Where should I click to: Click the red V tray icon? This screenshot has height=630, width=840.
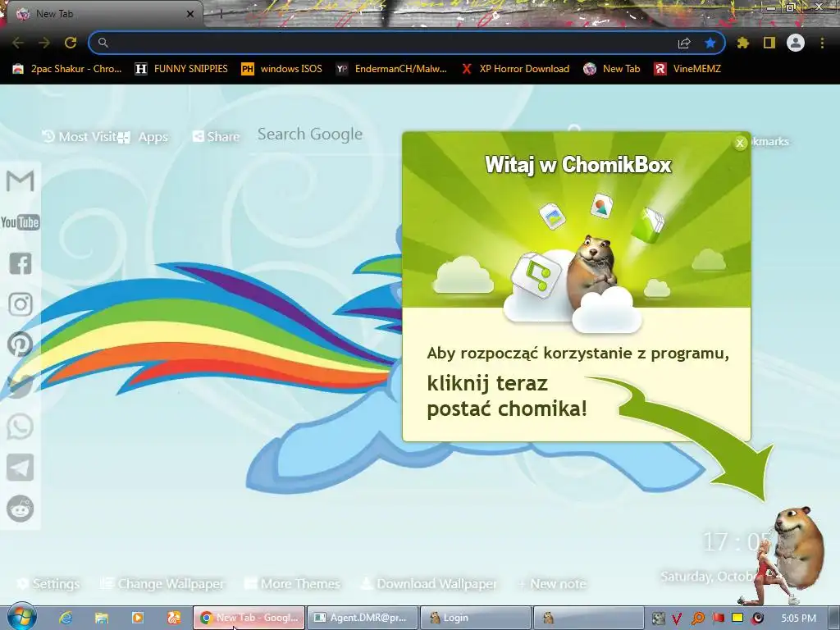[x=677, y=619]
